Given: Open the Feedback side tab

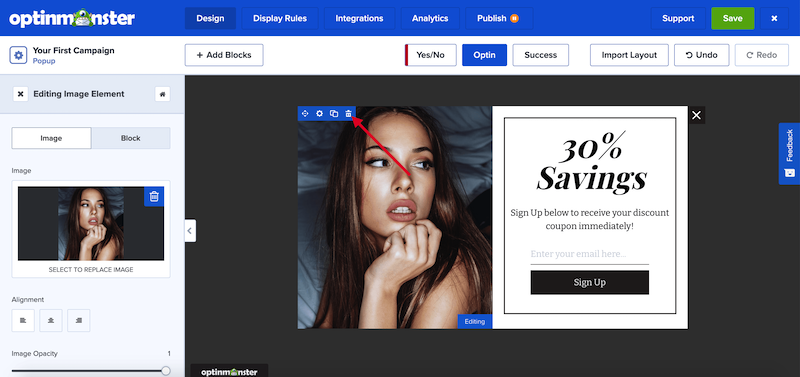Looking at the screenshot, I should 789,154.
